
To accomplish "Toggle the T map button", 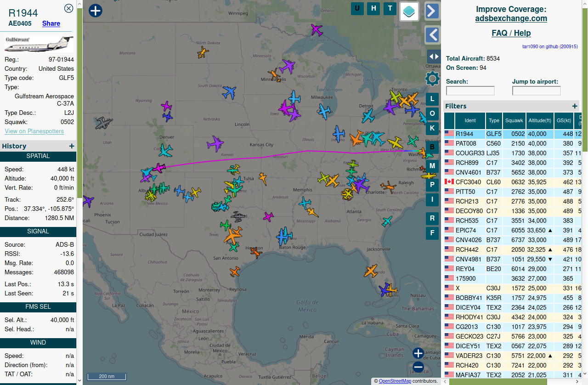I will pyautogui.click(x=390, y=8).
